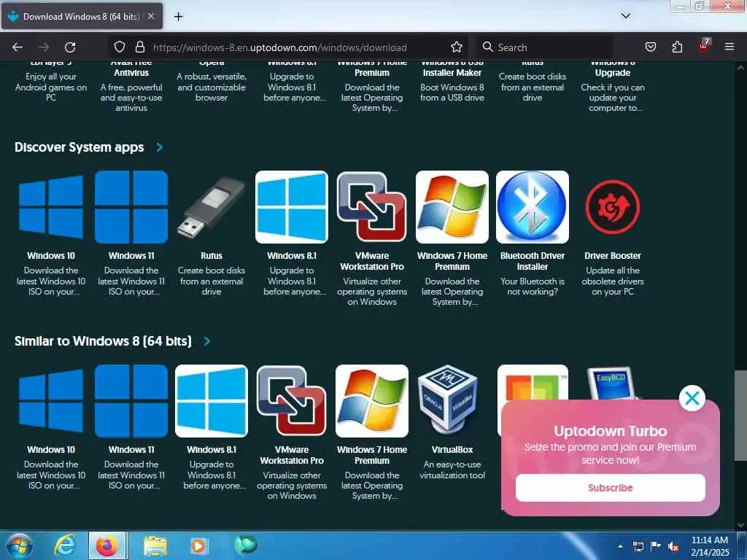Screen dimensions: 747x560
Task: Open a new browser tab
Action: coord(178,17)
